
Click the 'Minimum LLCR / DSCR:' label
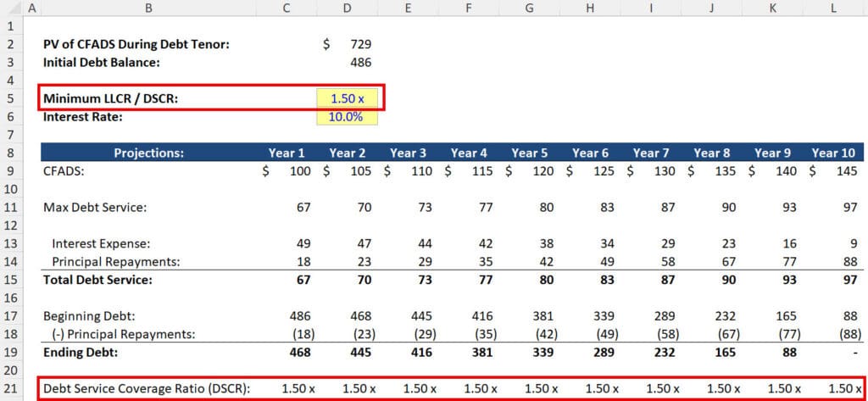point(111,98)
